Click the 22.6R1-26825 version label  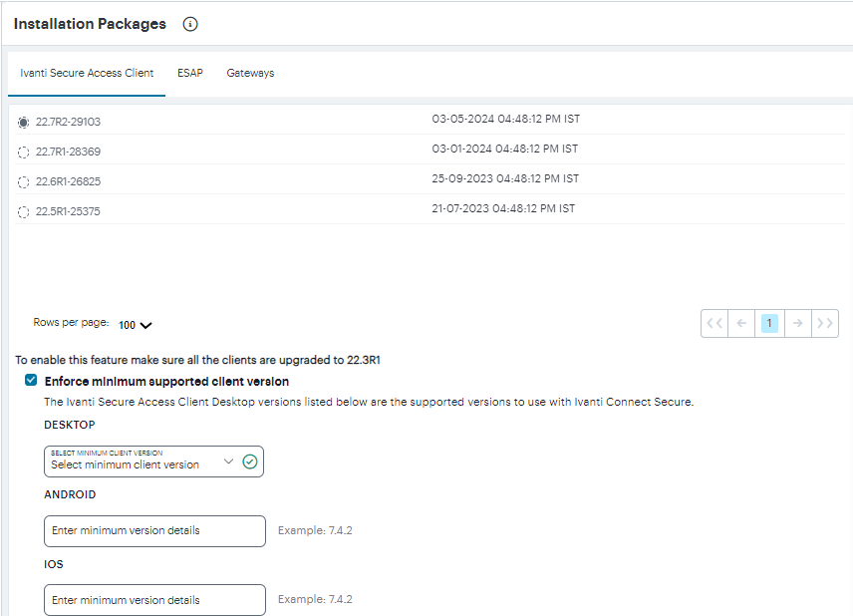pos(68,181)
